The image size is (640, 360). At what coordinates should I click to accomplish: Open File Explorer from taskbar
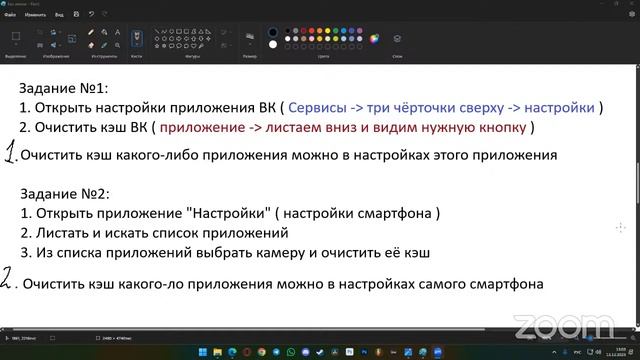[x=218, y=352]
